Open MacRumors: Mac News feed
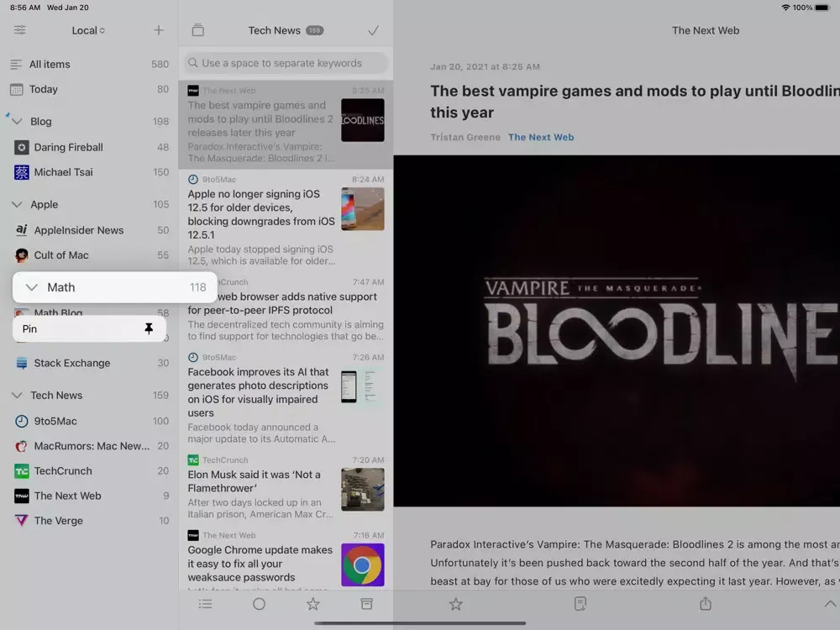This screenshot has width=840, height=630. [90, 446]
